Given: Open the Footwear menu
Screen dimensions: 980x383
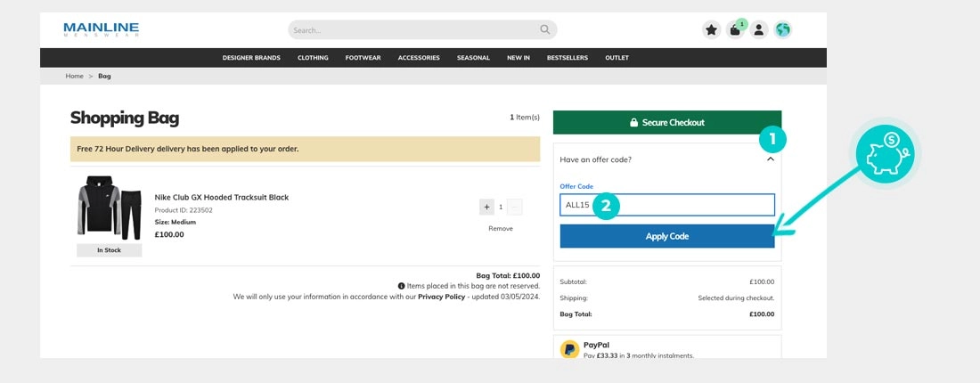Looking at the screenshot, I should [x=363, y=58].
